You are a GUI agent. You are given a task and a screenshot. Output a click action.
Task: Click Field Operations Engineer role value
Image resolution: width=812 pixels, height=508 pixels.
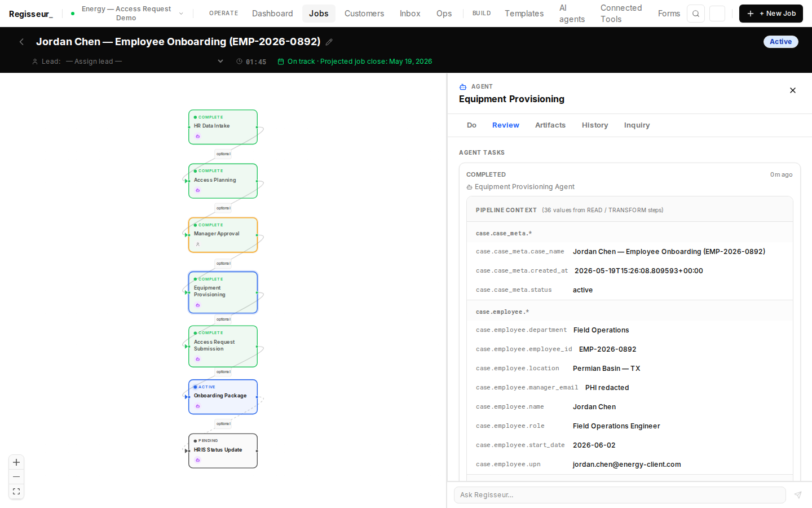coord(616,426)
